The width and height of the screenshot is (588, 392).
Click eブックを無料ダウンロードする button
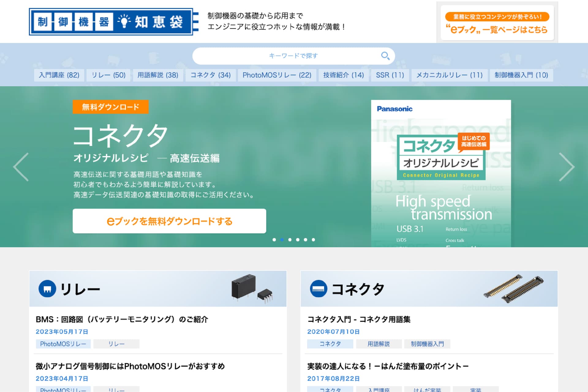point(169,221)
